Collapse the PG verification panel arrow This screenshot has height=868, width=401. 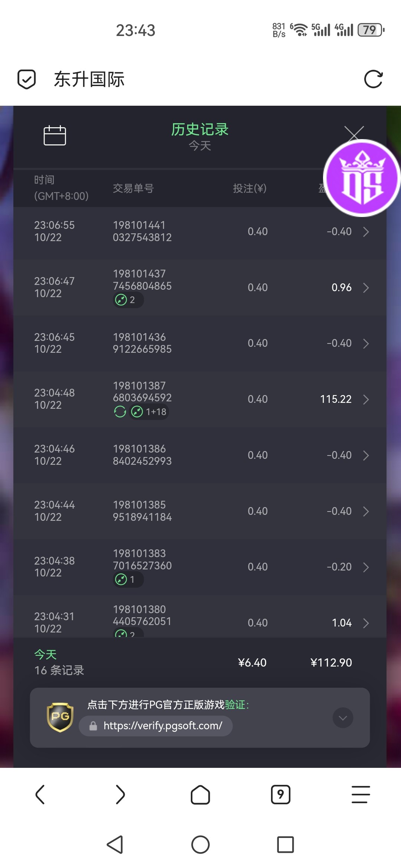click(343, 717)
